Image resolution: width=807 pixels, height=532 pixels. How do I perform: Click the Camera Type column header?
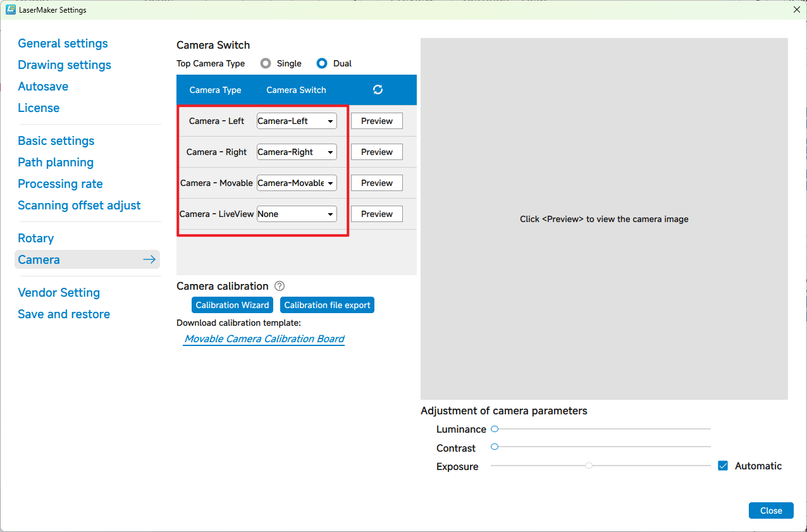pos(215,90)
